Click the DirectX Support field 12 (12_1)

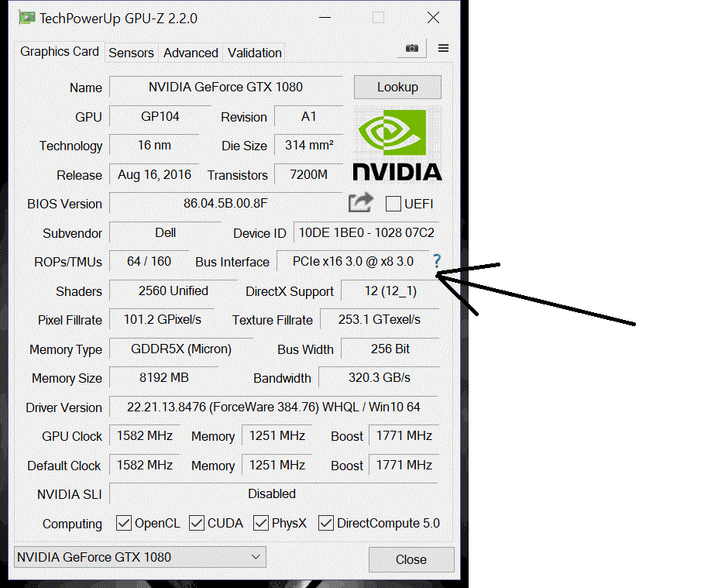[x=390, y=291]
